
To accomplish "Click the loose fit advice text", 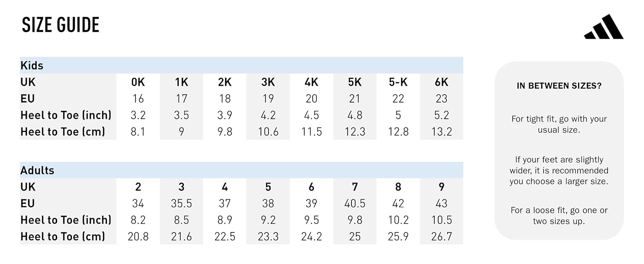I will pyautogui.click(x=559, y=216).
